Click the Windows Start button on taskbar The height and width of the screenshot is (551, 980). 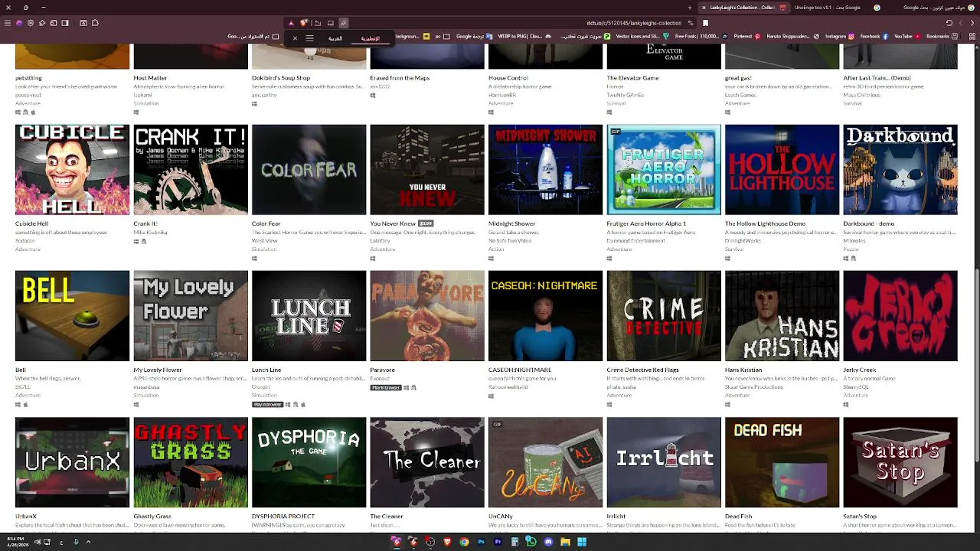582,542
